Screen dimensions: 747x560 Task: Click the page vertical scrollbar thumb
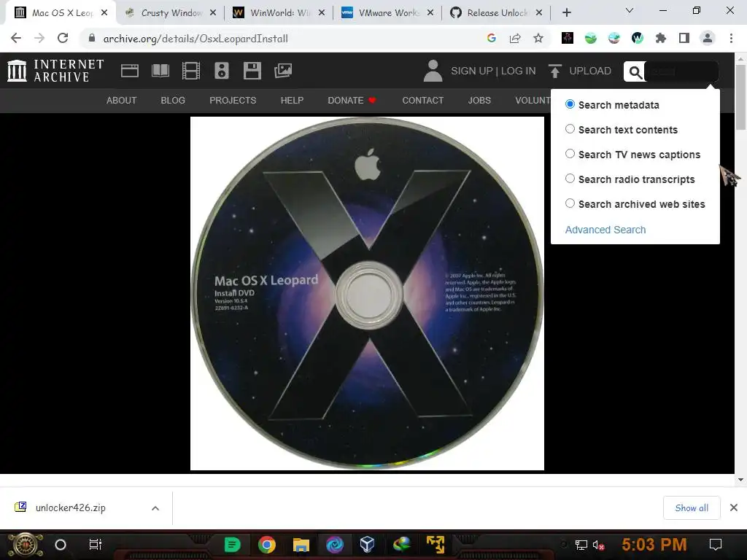(740, 97)
